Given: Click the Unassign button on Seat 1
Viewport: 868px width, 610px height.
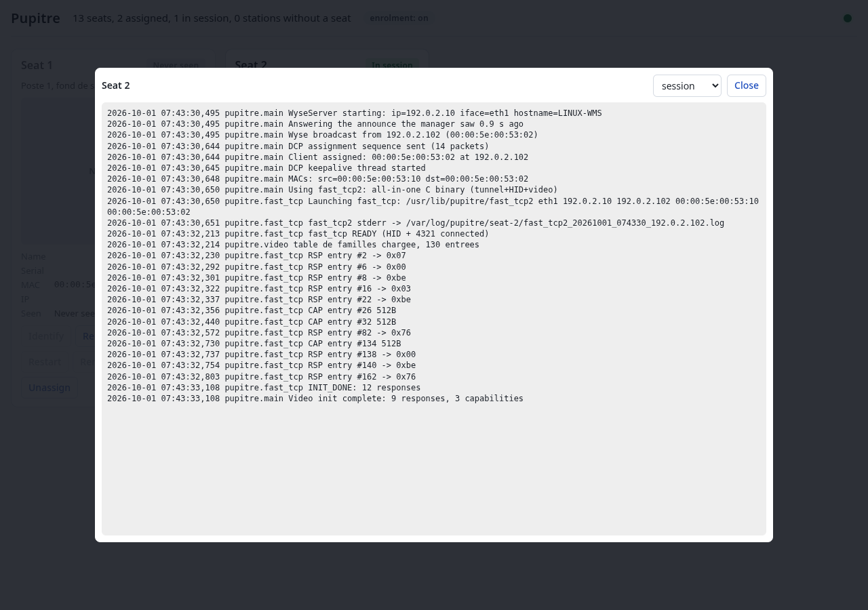Looking at the screenshot, I should click(x=50, y=388).
